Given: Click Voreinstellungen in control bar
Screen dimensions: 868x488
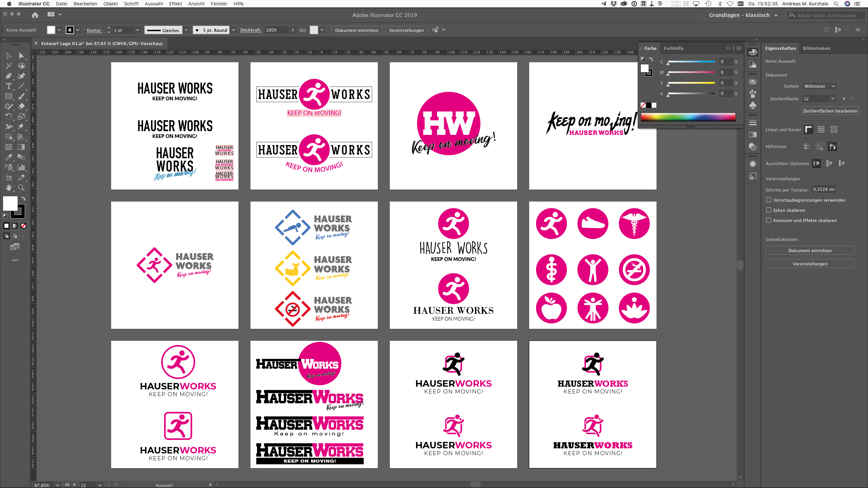Looking at the screenshot, I should [x=406, y=30].
